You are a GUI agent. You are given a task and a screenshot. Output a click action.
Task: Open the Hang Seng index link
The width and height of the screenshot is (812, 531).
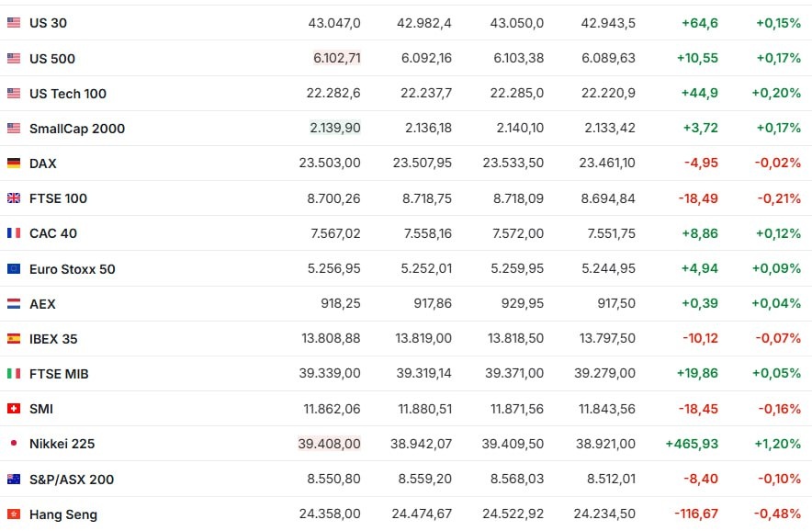point(63,514)
